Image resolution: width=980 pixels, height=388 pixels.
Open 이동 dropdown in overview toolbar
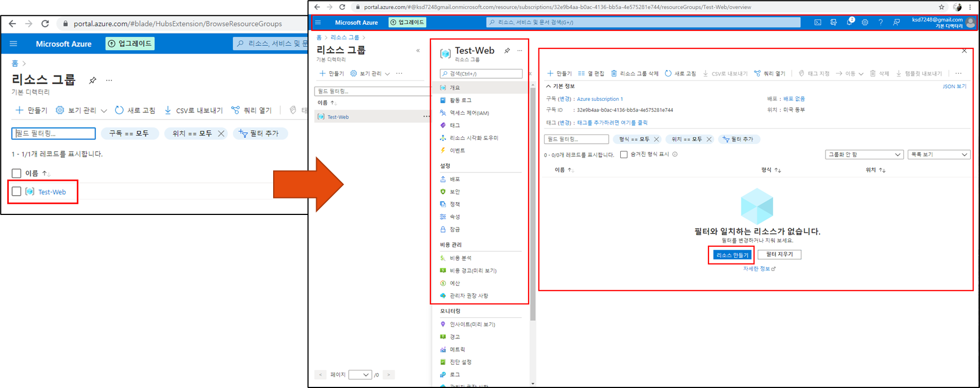coord(850,73)
